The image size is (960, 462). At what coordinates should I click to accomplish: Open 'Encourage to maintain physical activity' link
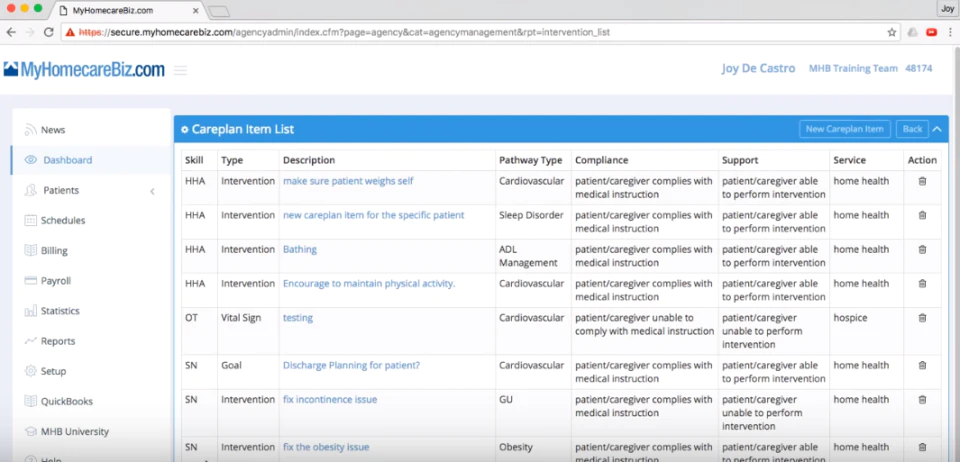point(369,284)
